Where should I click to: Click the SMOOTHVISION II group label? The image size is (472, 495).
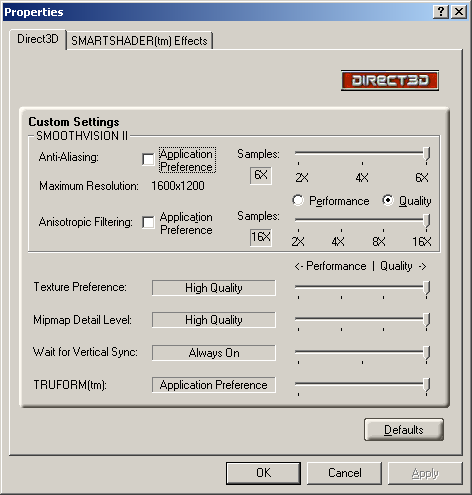coord(82,136)
